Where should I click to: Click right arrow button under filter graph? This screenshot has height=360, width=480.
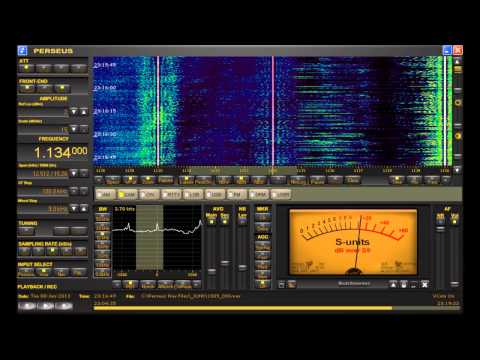(x=197, y=285)
